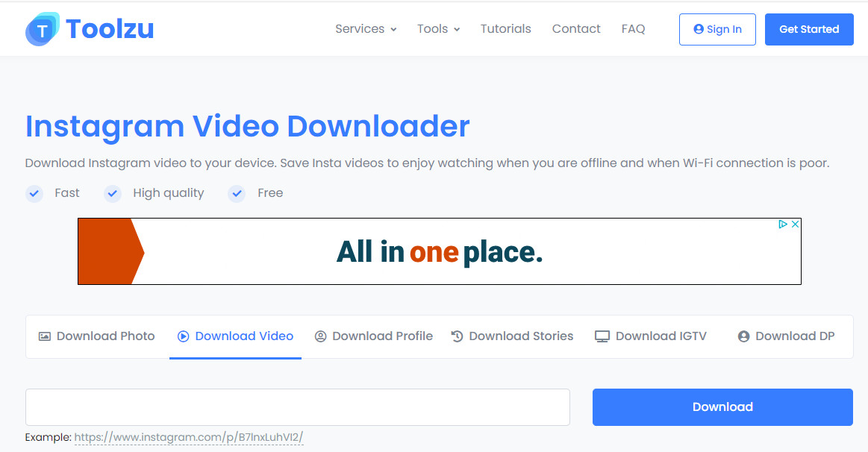Image resolution: width=868 pixels, height=452 pixels.
Task: Open the example Instagram URL link
Action: click(189, 437)
